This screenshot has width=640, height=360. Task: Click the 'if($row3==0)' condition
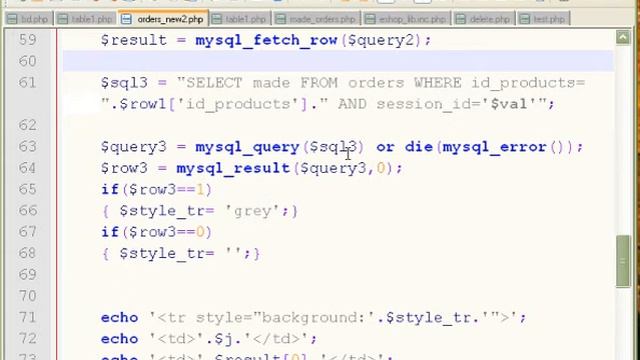[x=156, y=232]
